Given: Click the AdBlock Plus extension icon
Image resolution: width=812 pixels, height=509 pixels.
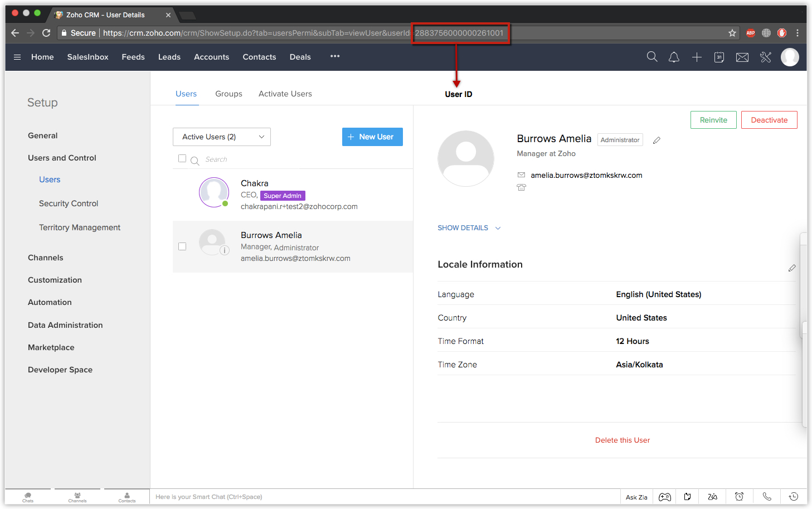Looking at the screenshot, I should click(x=751, y=33).
